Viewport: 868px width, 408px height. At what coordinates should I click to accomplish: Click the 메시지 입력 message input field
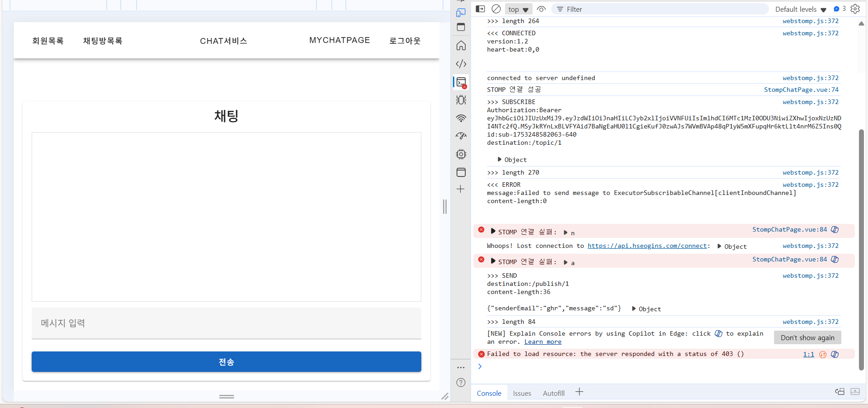click(x=226, y=323)
